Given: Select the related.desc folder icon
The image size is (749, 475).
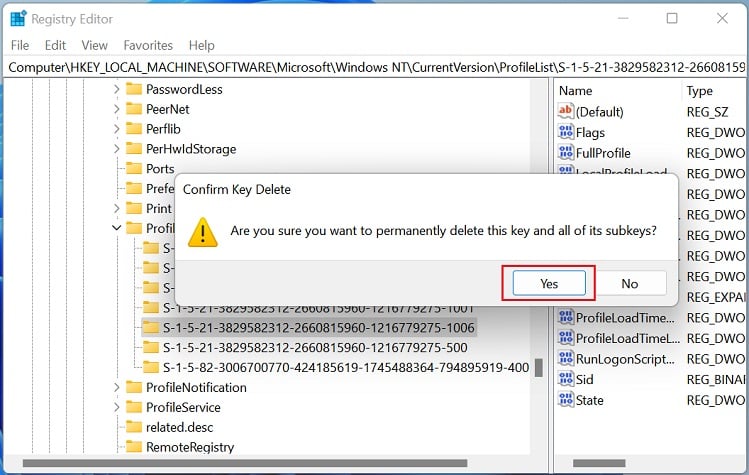Looking at the screenshot, I should [x=134, y=427].
